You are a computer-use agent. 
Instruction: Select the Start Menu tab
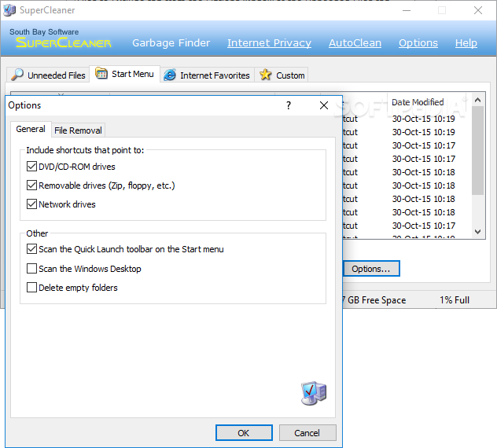coord(124,74)
